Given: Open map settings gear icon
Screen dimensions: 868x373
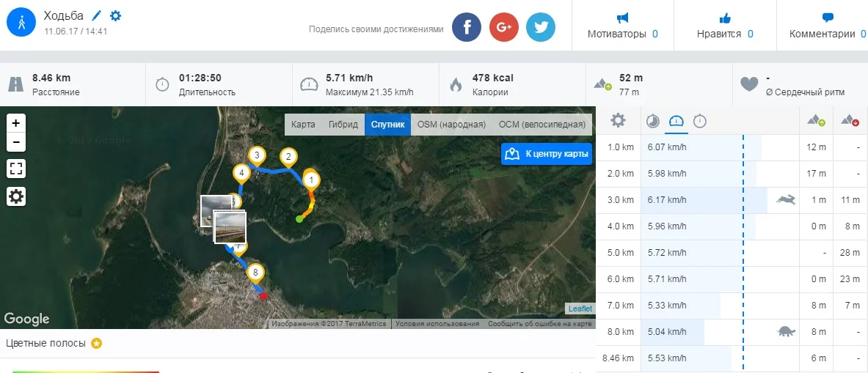Looking at the screenshot, I should coord(16,196).
